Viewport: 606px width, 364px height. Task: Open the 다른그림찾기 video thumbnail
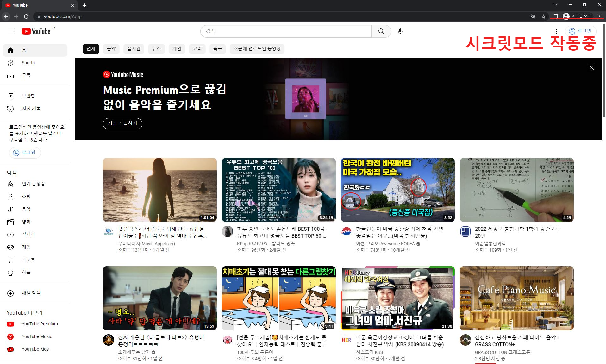(x=278, y=298)
